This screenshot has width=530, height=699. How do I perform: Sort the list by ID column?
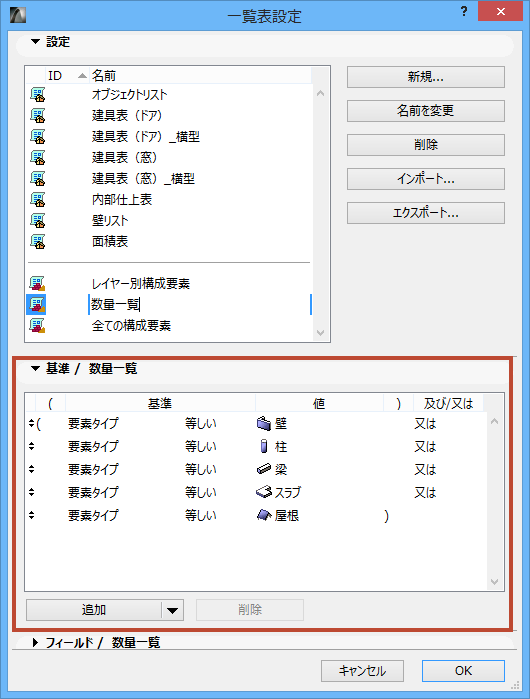pos(66,76)
